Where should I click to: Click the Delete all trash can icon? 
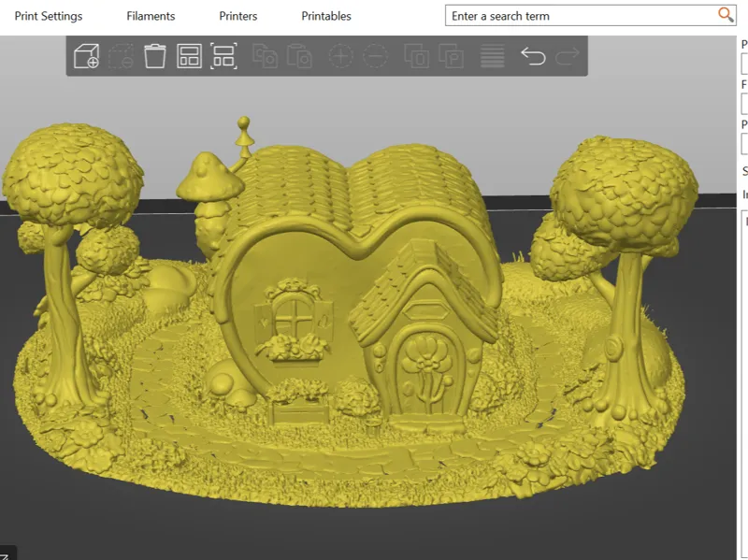155,56
